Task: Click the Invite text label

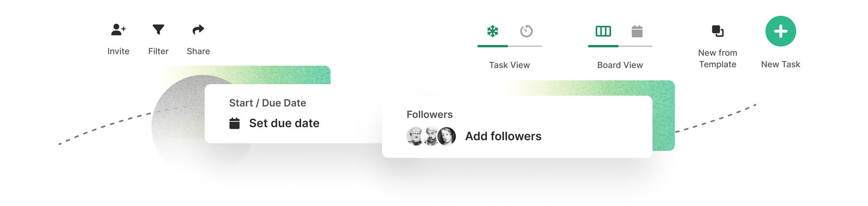Action: 118,51
